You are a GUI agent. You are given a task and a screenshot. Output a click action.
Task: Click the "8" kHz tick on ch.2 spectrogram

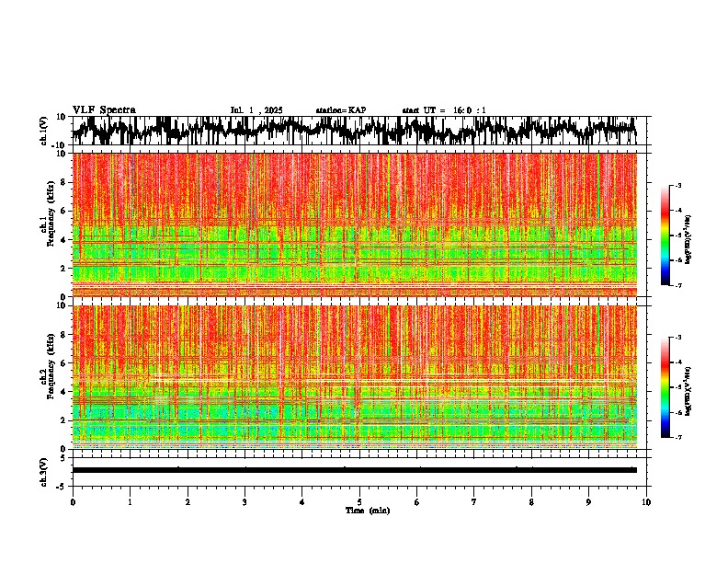click(63, 335)
